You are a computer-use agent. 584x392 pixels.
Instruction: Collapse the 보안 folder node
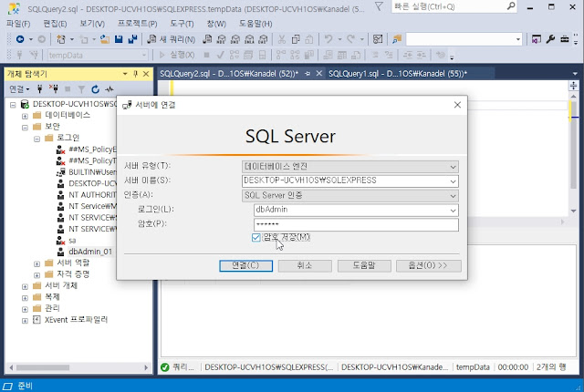(25, 128)
